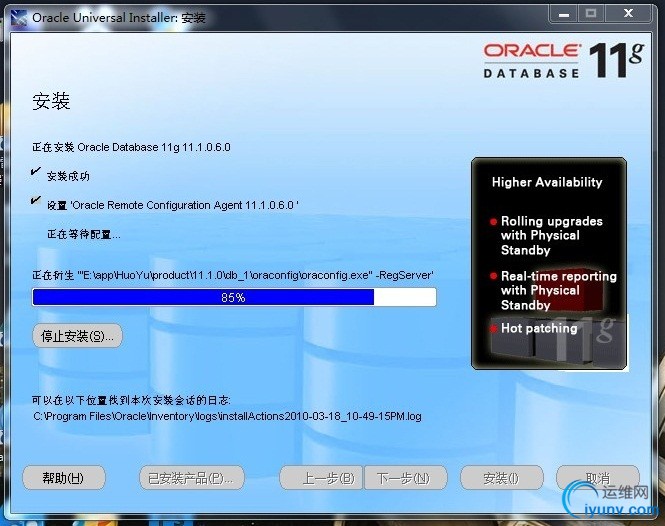This screenshot has height=526, width=665.
Task: Click the 正在安装 Oracle Database 11g 11.1.0.6.0 text
Action: coord(131,147)
